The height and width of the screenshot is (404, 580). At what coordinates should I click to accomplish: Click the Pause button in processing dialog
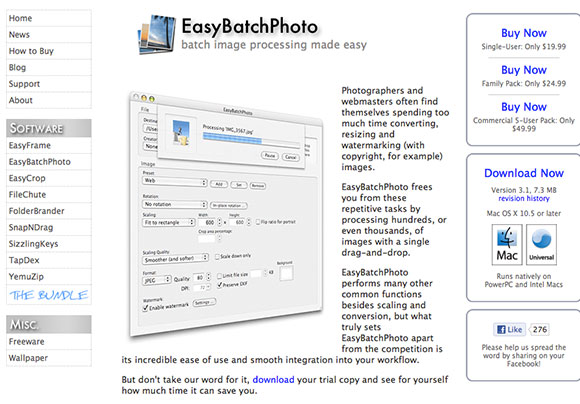(270, 155)
